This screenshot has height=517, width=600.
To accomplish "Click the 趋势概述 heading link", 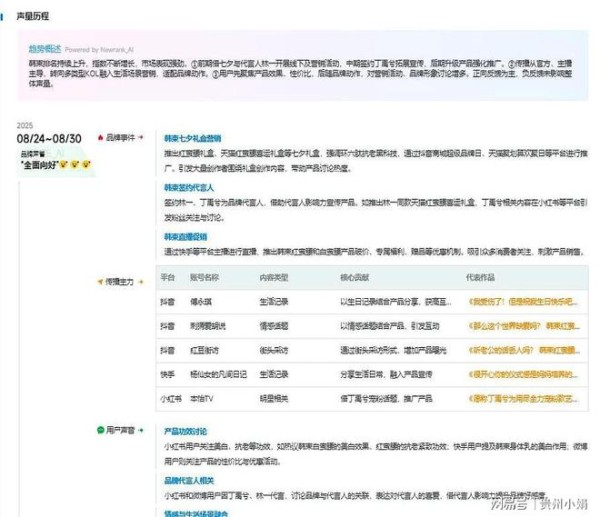I will coord(45,49).
